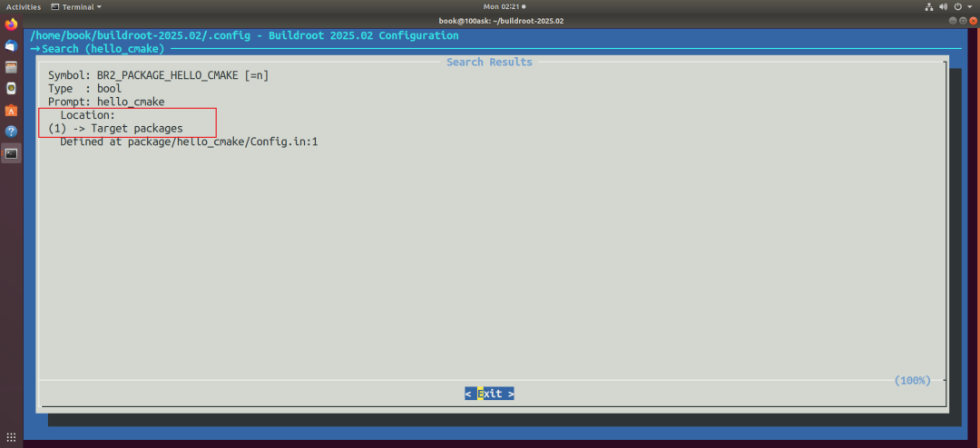The width and height of the screenshot is (980, 448).
Task: Open the Help icon in the dock
Action: [x=11, y=131]
